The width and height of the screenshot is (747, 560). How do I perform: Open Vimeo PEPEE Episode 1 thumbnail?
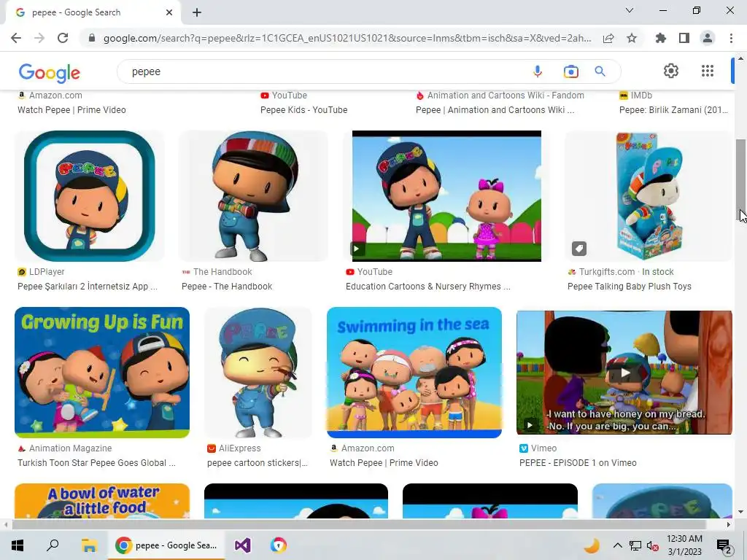pyautogui.click(x=624, y=373)
